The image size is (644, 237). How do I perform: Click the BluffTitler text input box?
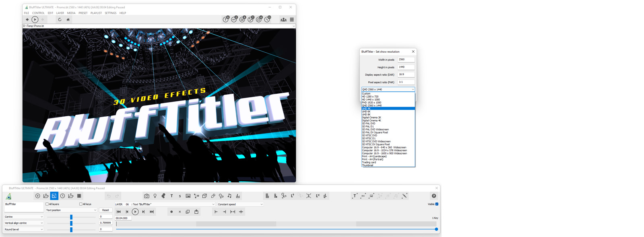click(x=24, y=207)
